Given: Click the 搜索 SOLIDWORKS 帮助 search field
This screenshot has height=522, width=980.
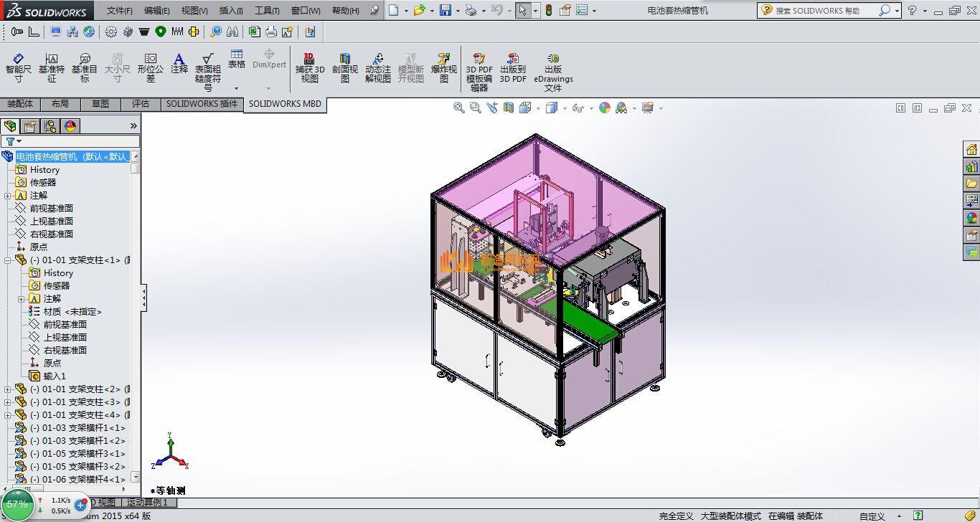Looking at the screenshot, I should (825, 11).
